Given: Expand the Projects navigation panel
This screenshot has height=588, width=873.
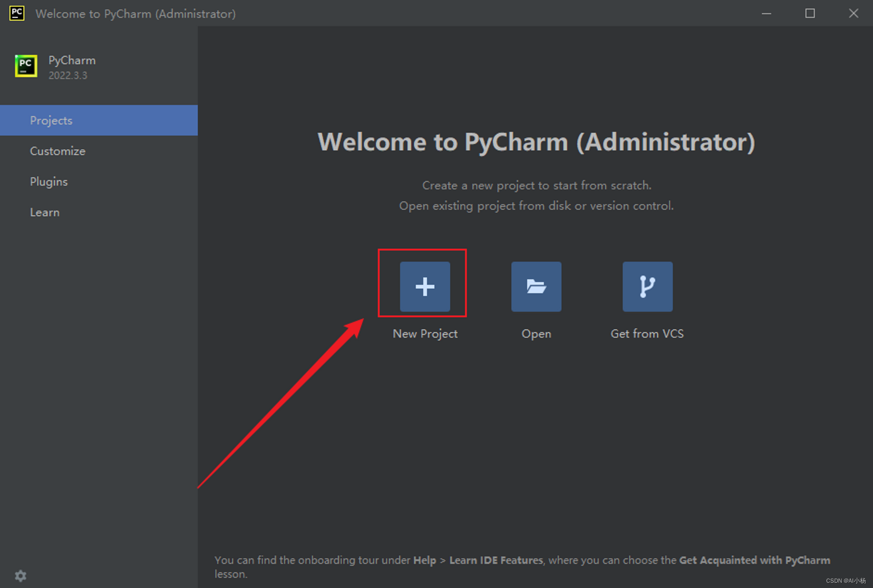Looking at the screenshot, I should (99, 120).
